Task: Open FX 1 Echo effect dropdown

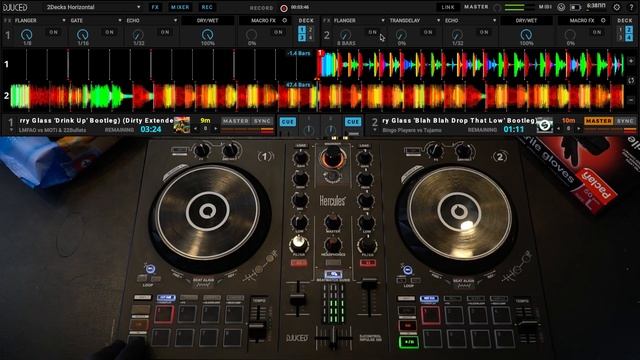Action: click(x=152, y=20)
